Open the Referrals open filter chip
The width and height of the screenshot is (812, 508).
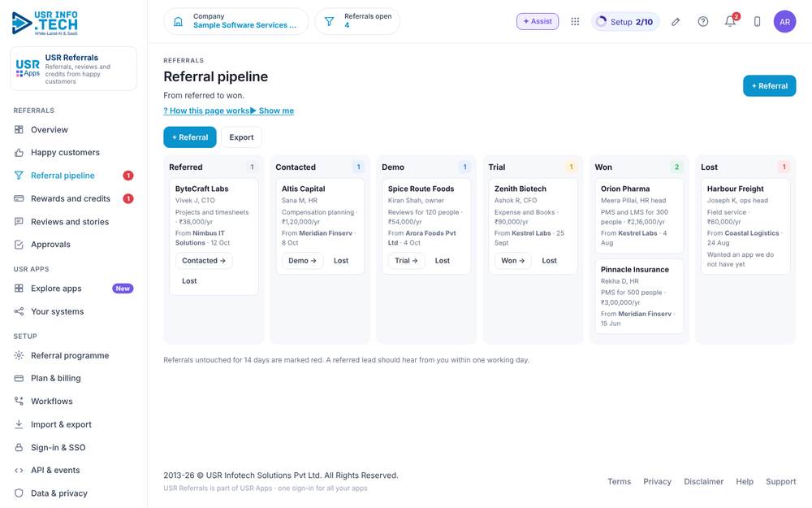pos(357,21)
